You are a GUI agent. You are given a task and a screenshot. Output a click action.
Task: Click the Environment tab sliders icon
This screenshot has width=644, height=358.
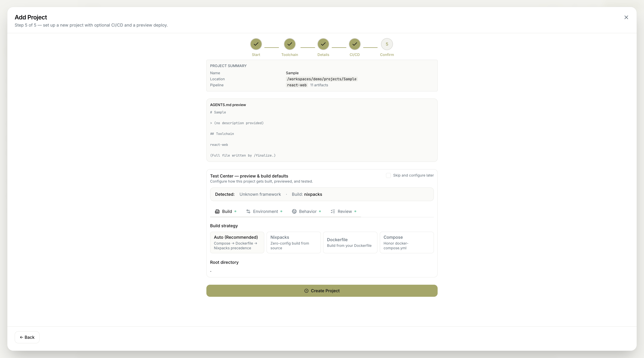[248, 211]
